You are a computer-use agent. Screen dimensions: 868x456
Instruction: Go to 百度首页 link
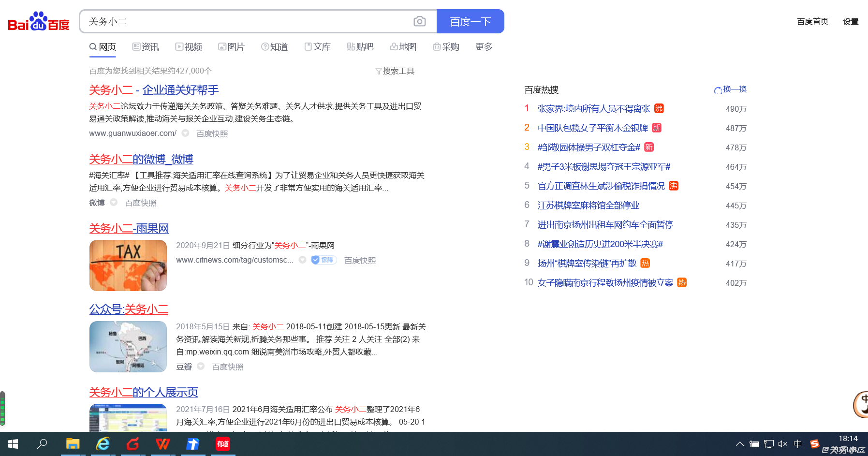tap(812, 22)
